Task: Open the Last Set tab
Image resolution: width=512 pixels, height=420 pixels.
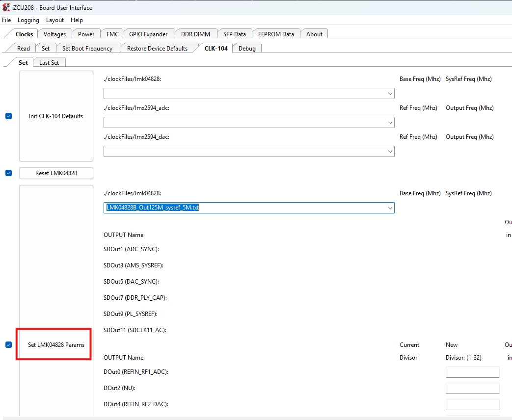Action: pyautogui.click(x=49, y=62)
